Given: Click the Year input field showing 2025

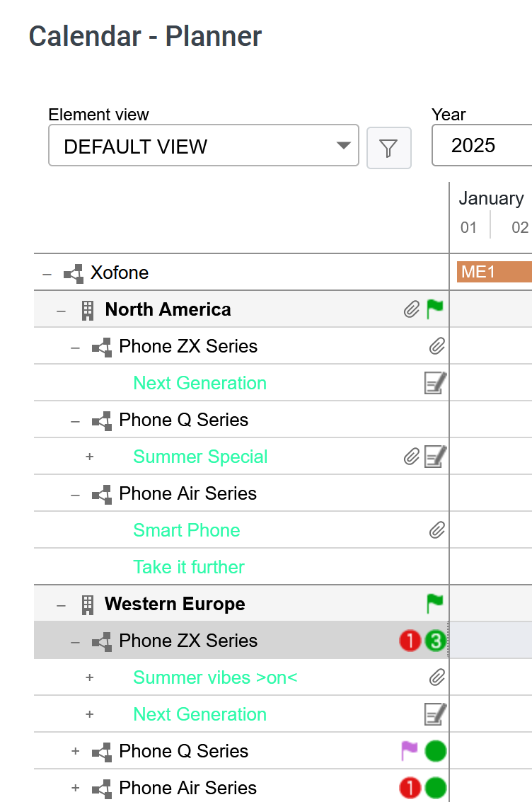Looking at the screenshot, I should pos(482,146).
